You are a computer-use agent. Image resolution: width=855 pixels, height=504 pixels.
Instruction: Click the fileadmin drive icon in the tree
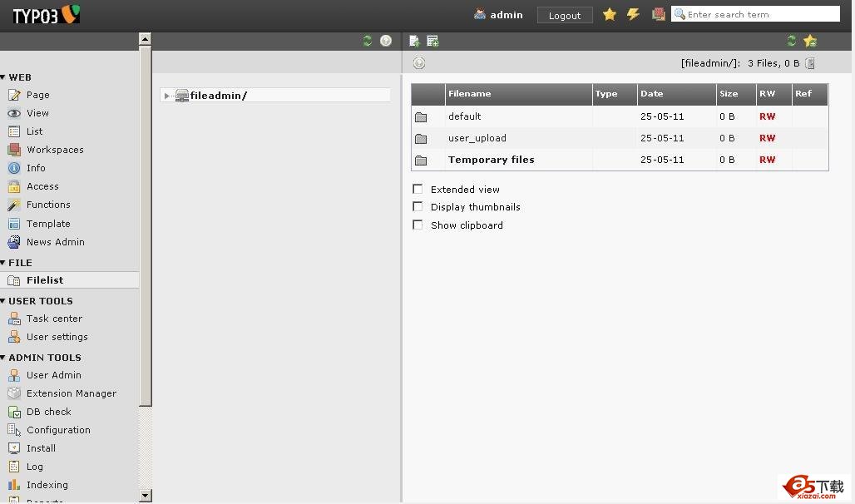(x=181, y=96)
